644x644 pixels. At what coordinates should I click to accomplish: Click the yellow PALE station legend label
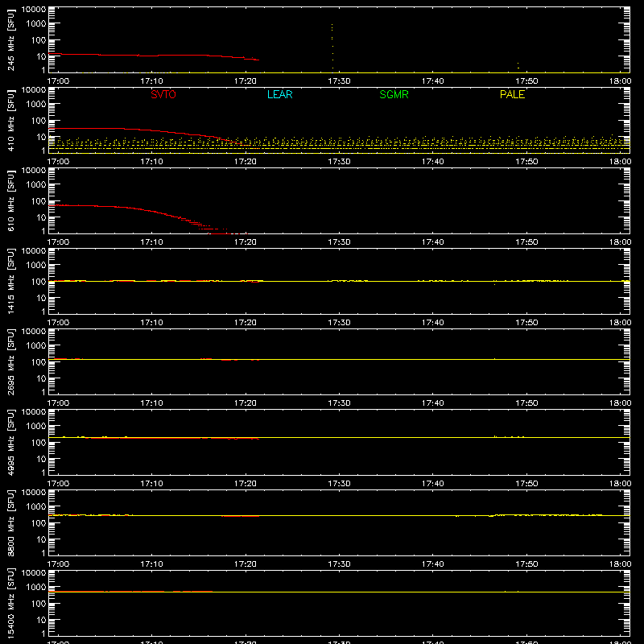512,94
